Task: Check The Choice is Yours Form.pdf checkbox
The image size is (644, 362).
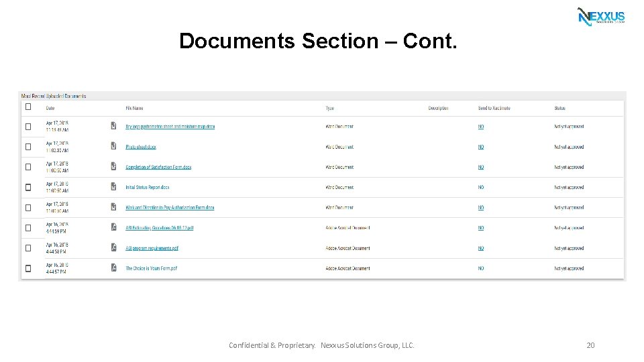Action: pos(28,268)
